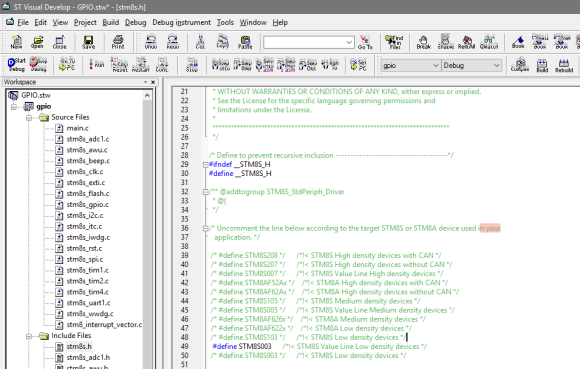
Task: Select GPIO.stw workspace root node
Action: point(36,95)
